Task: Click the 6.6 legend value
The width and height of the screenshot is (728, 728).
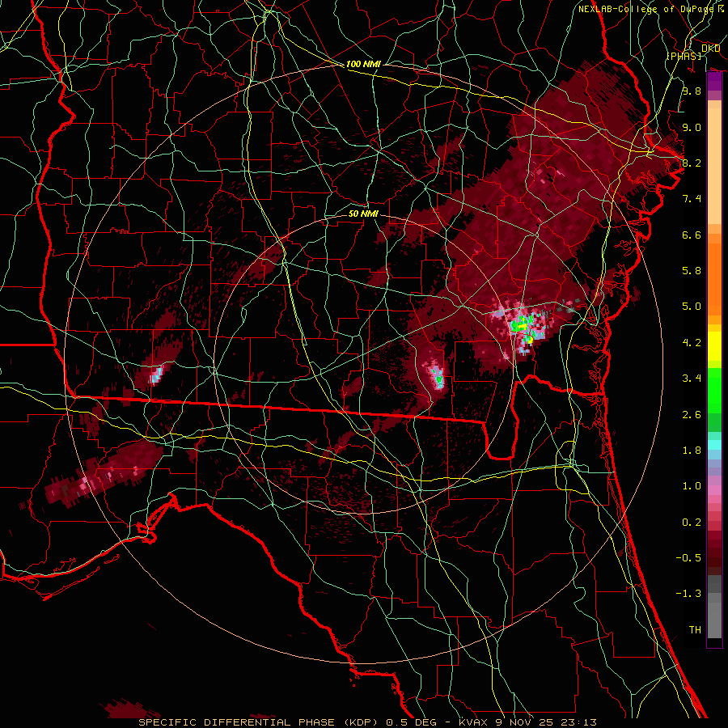Action: [692, 235]
